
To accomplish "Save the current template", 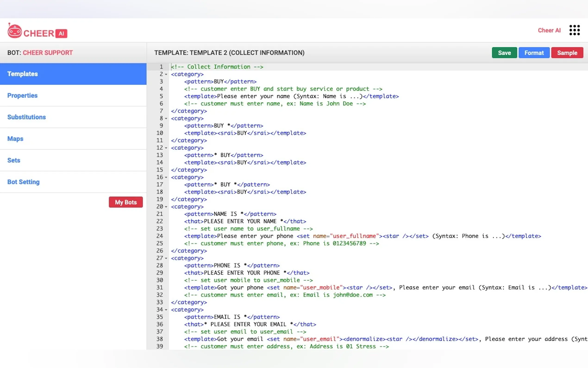I will point(504,53).
